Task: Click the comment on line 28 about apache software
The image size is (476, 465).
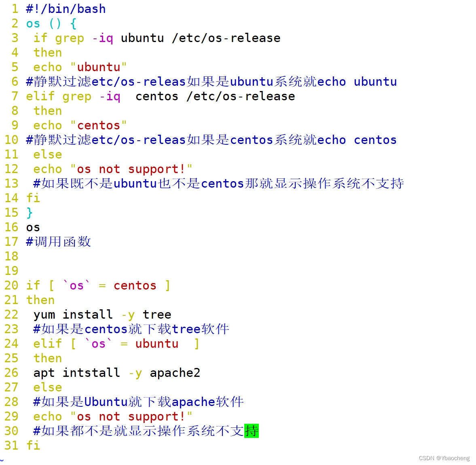Action: pos(138,402)
